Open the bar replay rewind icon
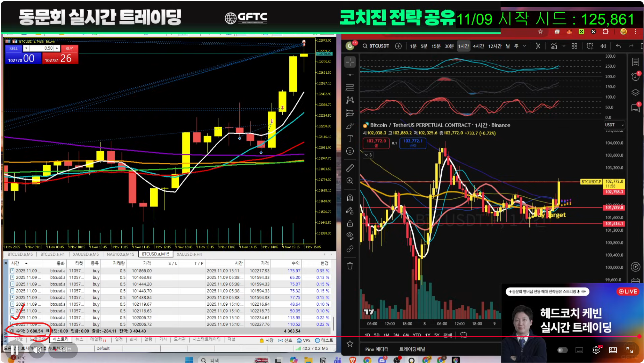 click(x=603, y=46)
